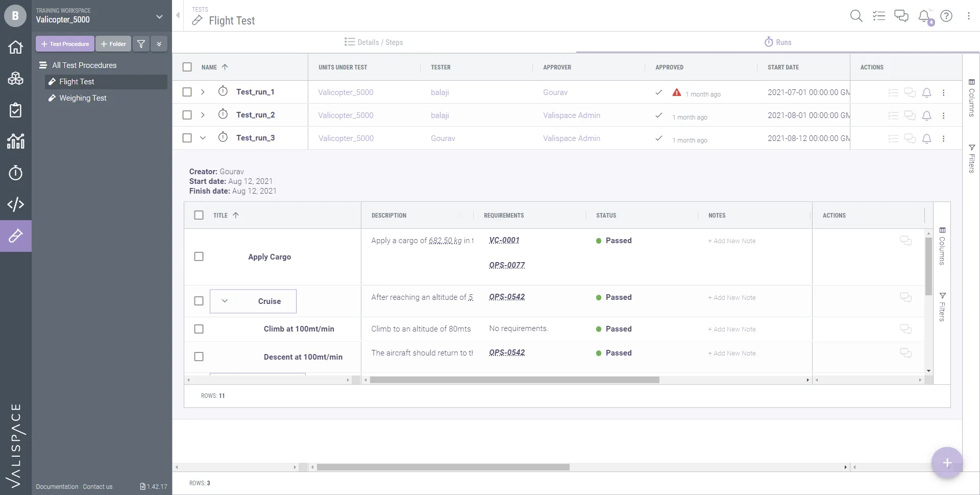This screenshot has height=495, width=980.
Task: Open the Home icon in left sidebar
Action: click(x=15, y=47)
